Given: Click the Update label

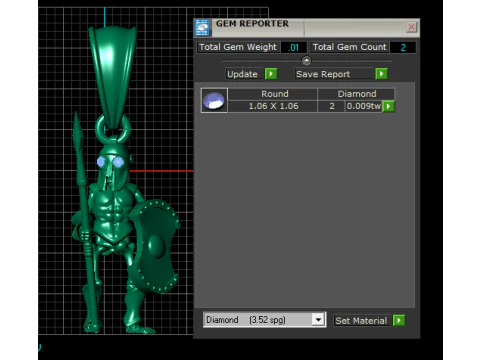Looking at the screenshot, I should [x=242, y=74].
